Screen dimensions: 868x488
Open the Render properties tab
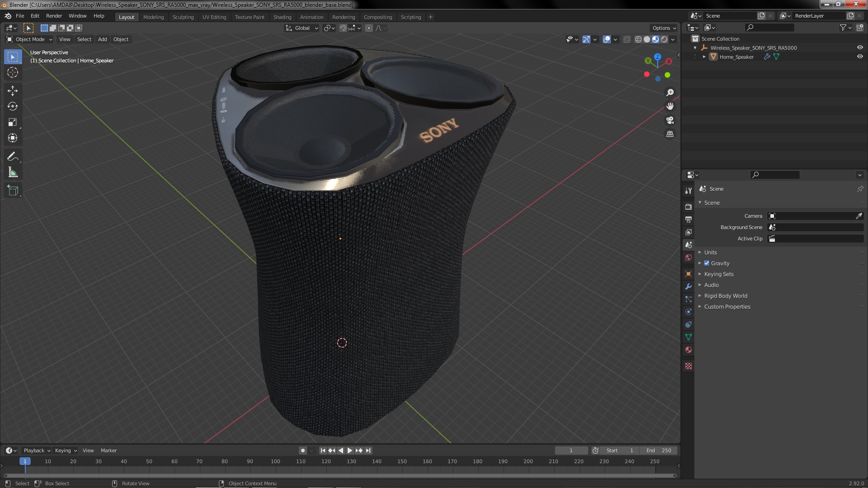tap(689, 206)
